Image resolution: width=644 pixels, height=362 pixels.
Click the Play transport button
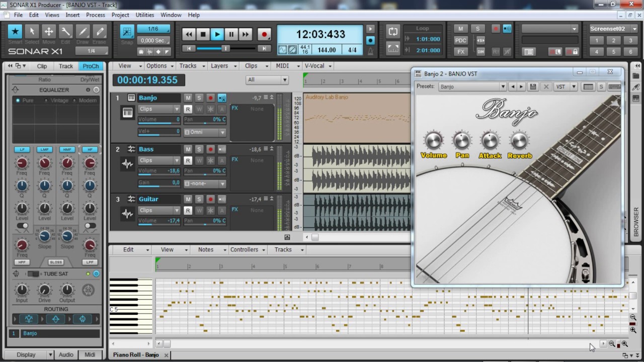pyautogui.click(x=217, y=34)
